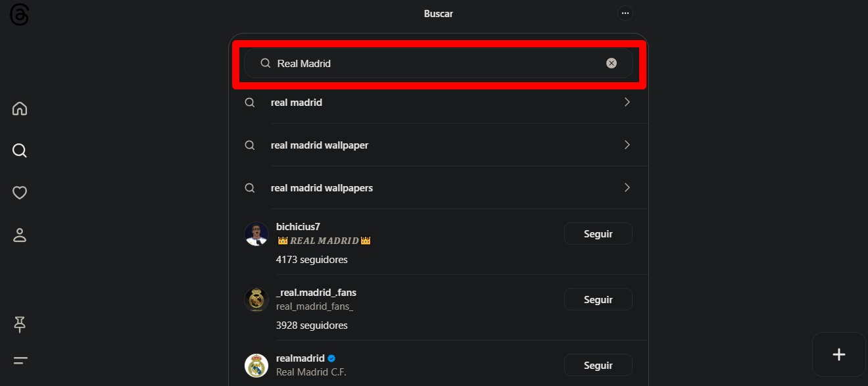This screenshot has width=868, height=386.
Task: Select 'real madrid wallpaper' suggestion text
Action: pyautogui.click(x=320, y=145)
